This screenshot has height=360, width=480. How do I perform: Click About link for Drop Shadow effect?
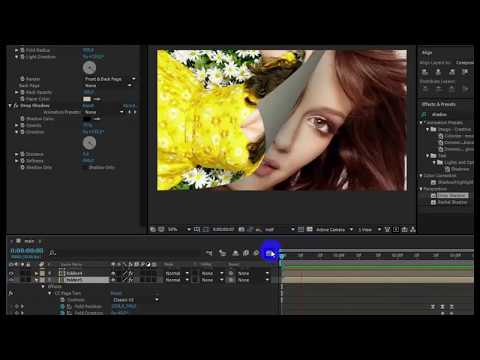(129, 105)
